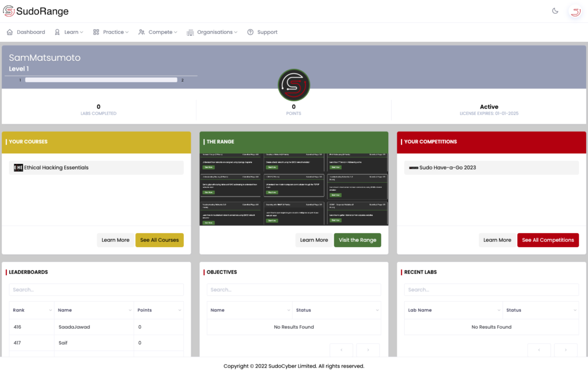Open the Lab Name column dropdown

tap(498, 310)
